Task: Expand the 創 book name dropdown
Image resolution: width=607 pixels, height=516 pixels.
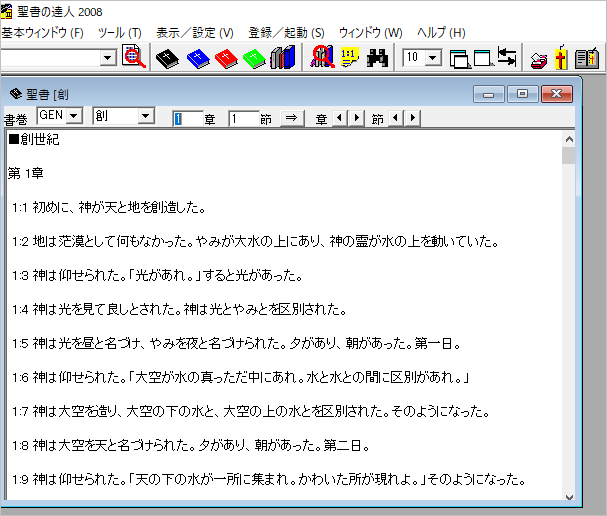Action: pyautogui.click(x=146, y=115)
